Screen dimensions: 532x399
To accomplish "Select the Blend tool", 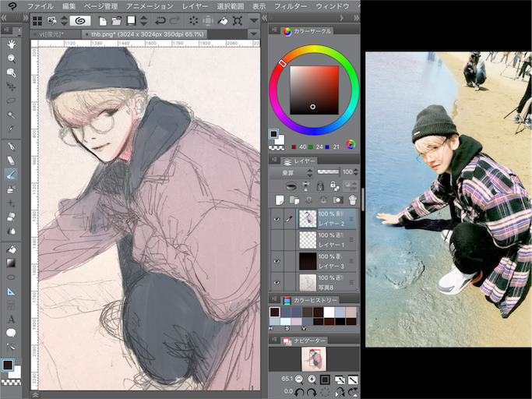I will pyautogui.click(x=11, y=231).
